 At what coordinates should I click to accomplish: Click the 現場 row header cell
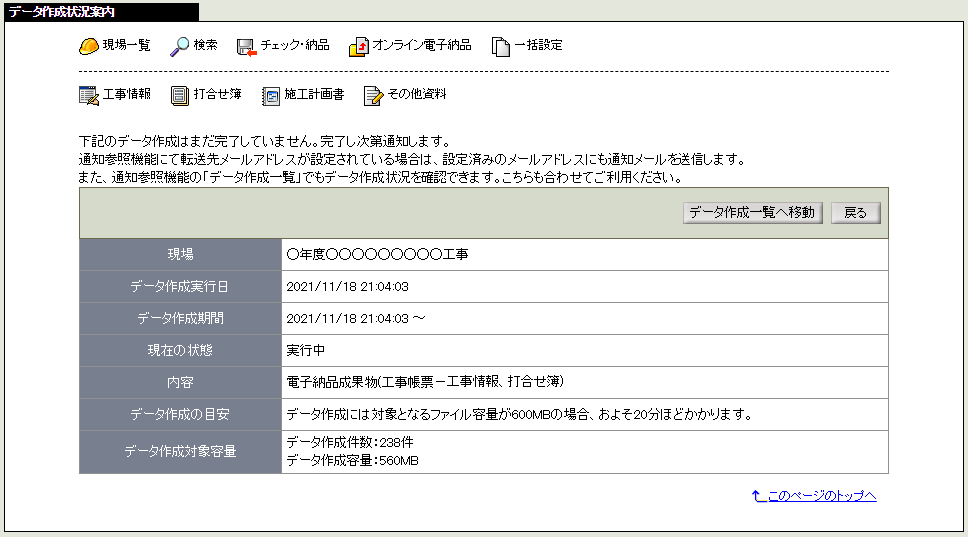pos(180,254)
